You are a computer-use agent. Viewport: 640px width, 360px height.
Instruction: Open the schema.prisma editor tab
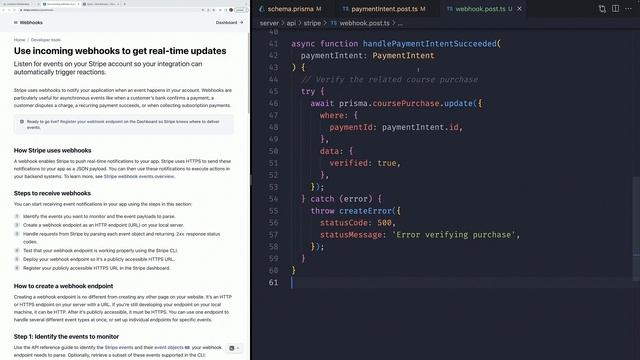click(x=291, y=9)
